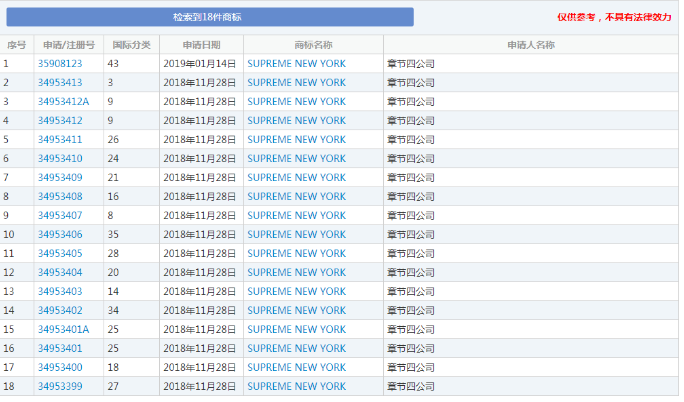Click the 国际分类 column header
Image resolution: width=684 pixels, height=402 pixels.
(x=131, y=45)
